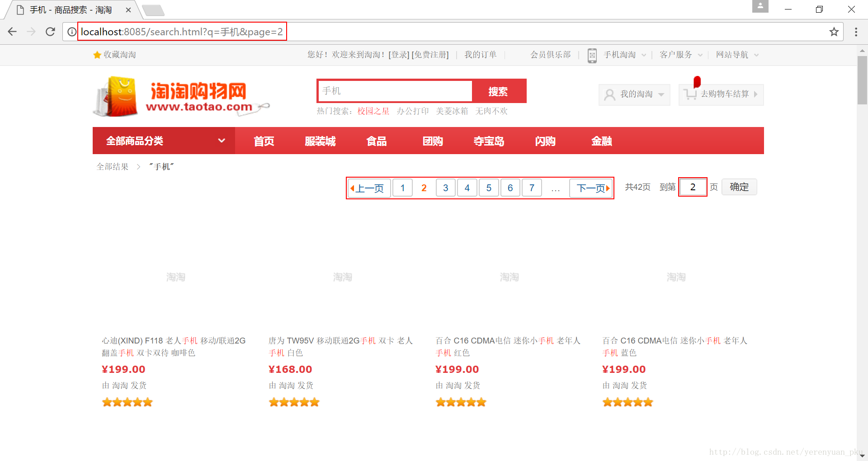
Task: Select page 5 in pagination
Action: click(489, 188)
